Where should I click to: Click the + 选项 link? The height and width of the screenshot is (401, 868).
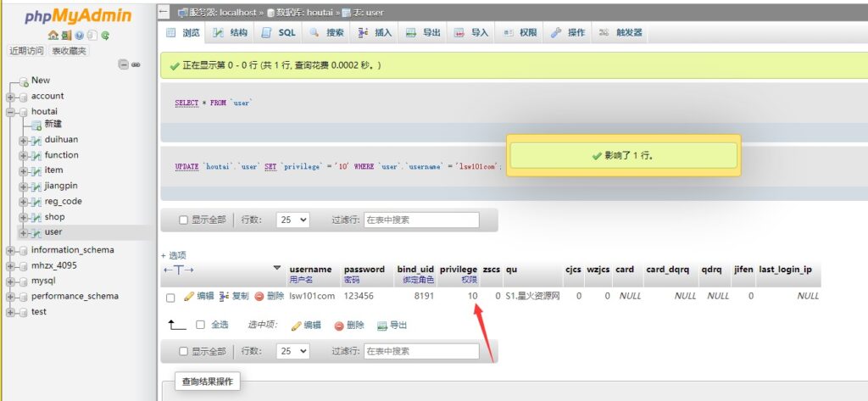(173, 255)
